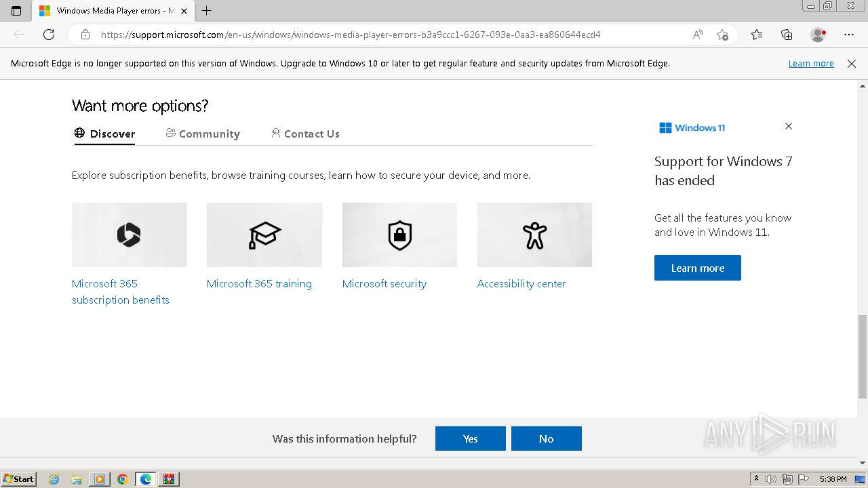Click the address bar URL
Viewport: 868px width, 488px height.
click(x=351, y=35)
